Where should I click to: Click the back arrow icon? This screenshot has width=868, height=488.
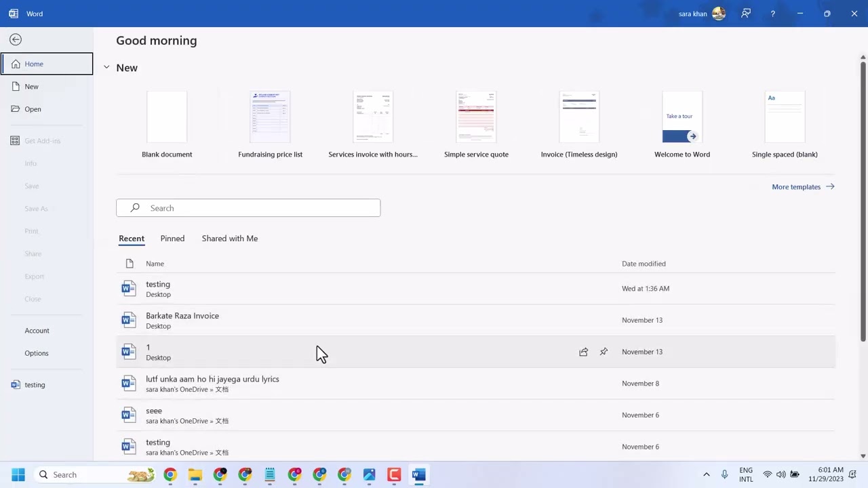pyautogui.click(x=16, y=40)
